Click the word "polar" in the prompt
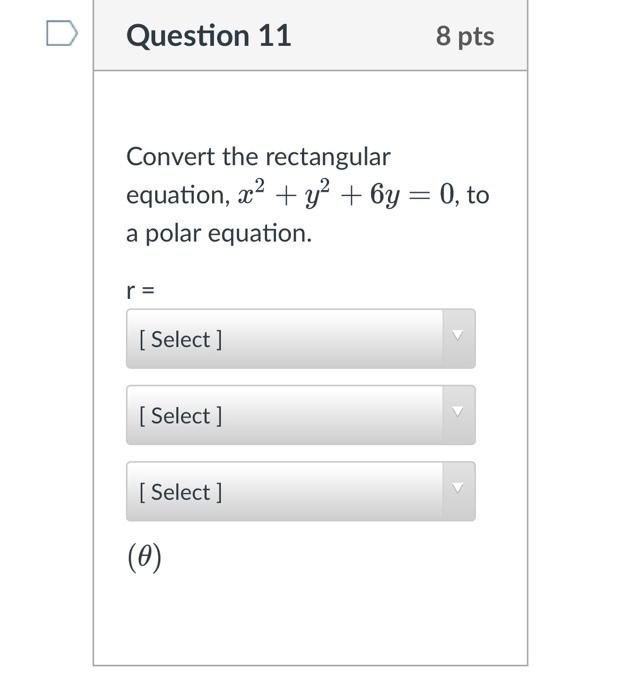Viewport: 621px width, 700px height. coord(178,233)
